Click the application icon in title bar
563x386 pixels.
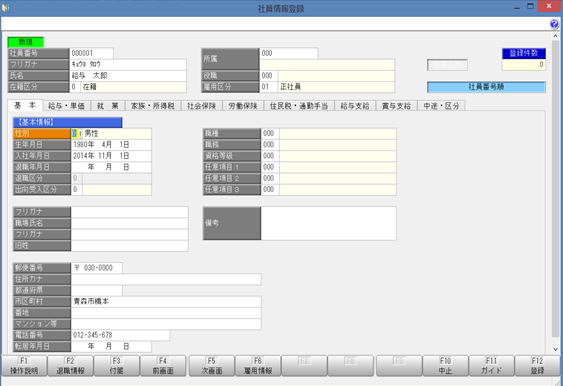coord(5,8)
